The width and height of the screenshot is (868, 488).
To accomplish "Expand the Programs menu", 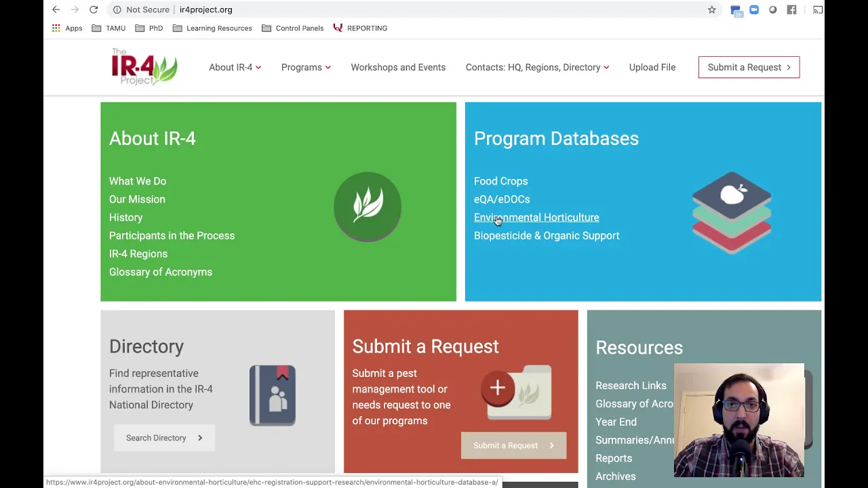I will pos(306,67).
